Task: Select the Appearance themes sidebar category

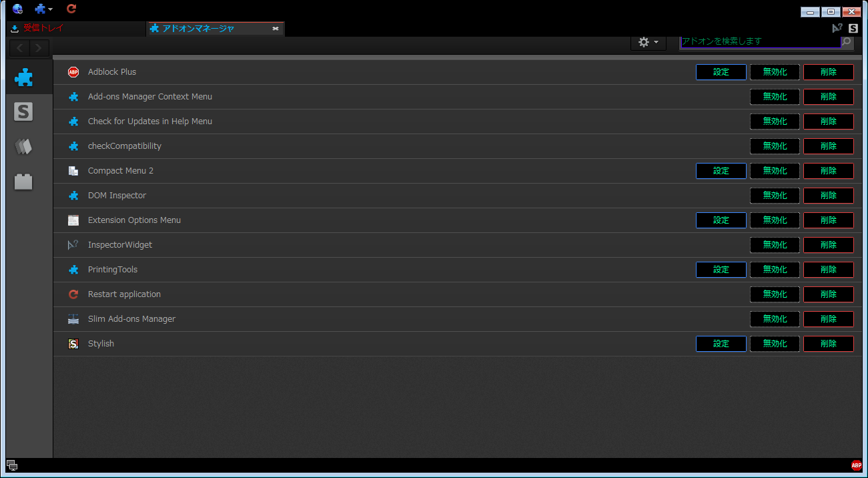Action: pyautogui.click(x=24, y=147)
